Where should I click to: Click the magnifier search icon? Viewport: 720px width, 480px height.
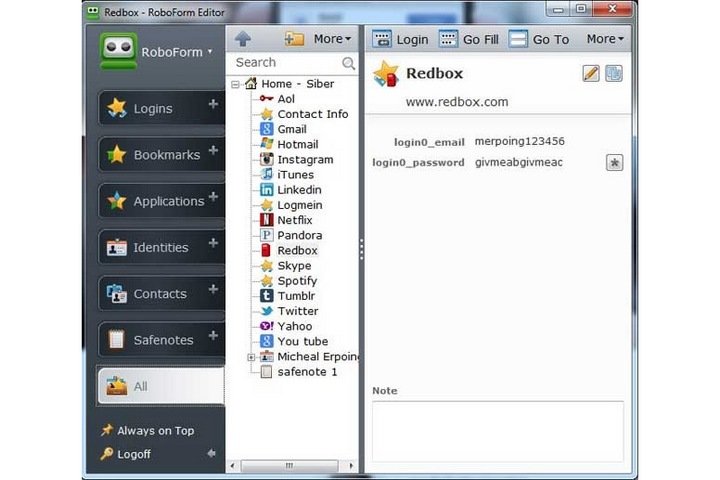[349, 63]
